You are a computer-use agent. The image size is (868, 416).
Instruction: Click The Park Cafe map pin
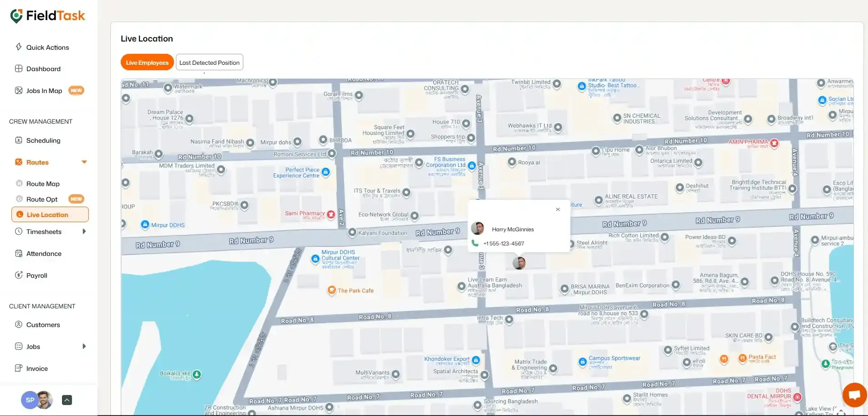332,290
